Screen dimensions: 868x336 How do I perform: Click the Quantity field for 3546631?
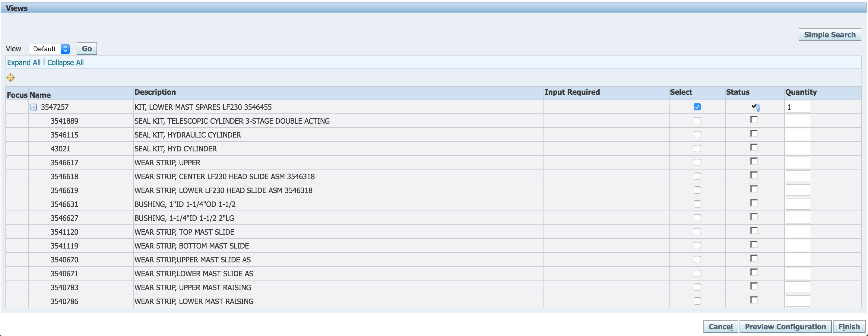coord(797,204)
